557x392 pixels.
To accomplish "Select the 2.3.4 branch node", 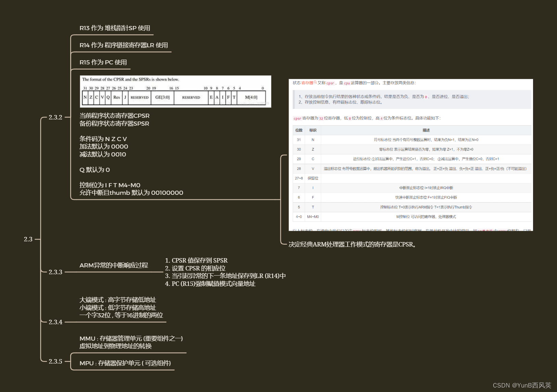I will (x=55, y=322).
